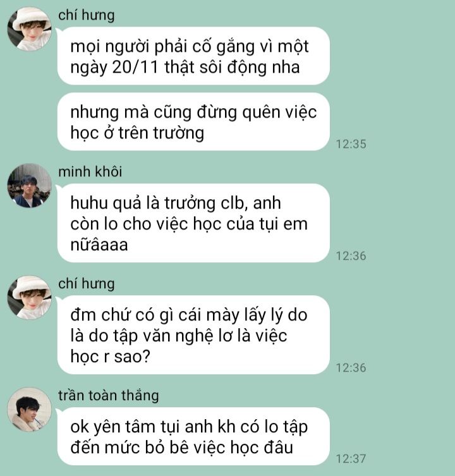Open chí hưng's avatar beside the 'đm chứ' message

tap(30, 298)
